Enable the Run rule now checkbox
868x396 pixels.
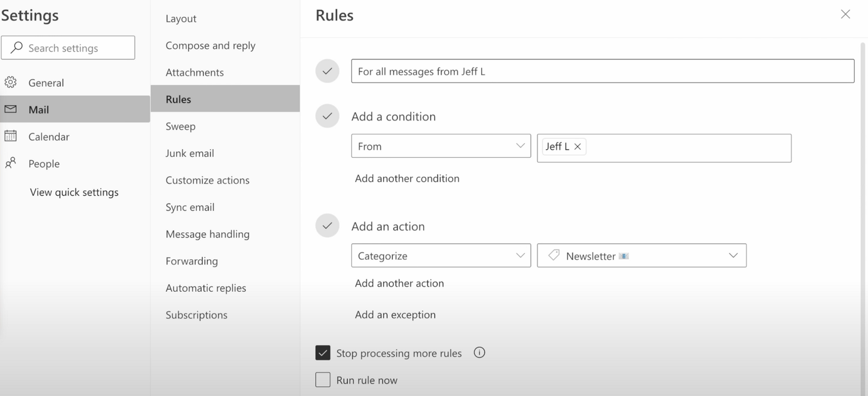click(x=323, y=379)
